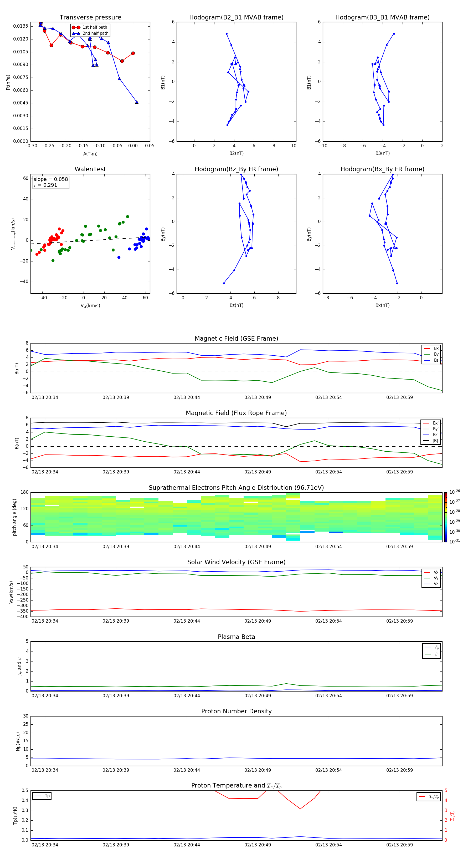Click the 'Magnetic Field (Flux Rope Frame)' title

(236, 413)
